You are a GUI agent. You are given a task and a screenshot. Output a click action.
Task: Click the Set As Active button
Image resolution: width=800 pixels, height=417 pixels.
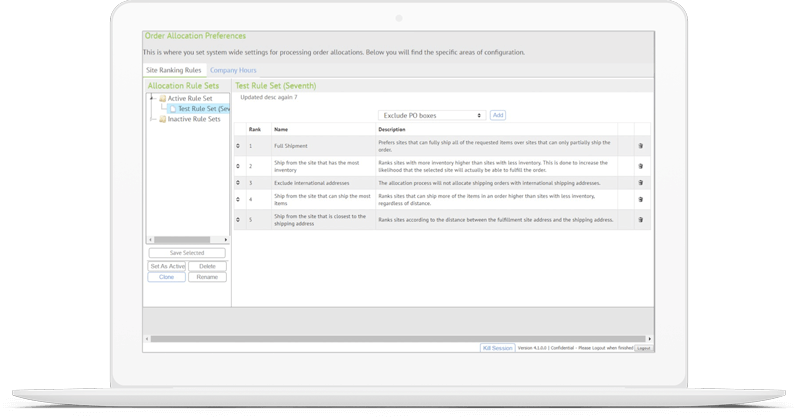point(166,266)
